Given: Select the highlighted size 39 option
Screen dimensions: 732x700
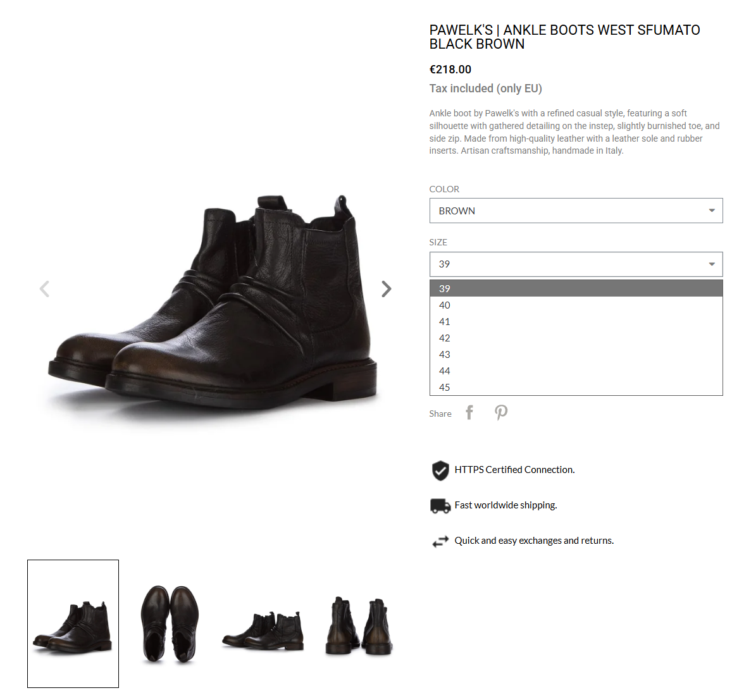Looking at the screenshot, I should pos(576,288).
